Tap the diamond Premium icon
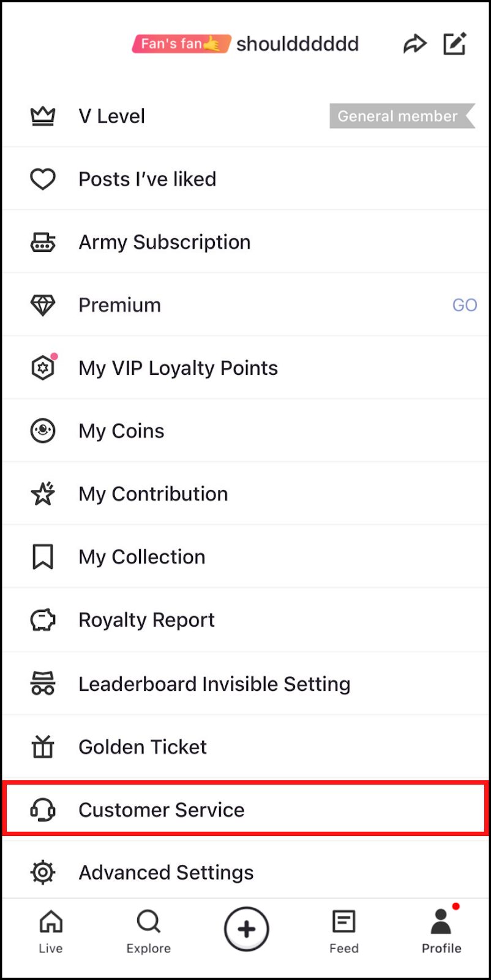The image size is (491, 980). click(x=43, y=305)
